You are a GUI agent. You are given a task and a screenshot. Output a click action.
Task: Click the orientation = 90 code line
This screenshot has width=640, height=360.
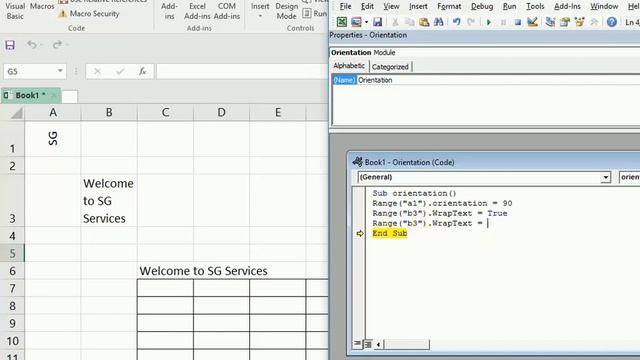click(442, 203)
